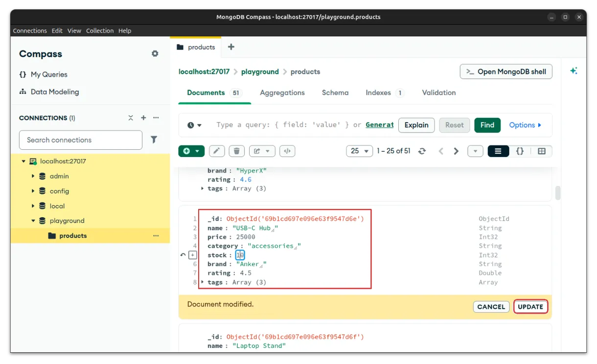Click the pencil Update documents icon
The height and width of the screenshot is (364, 597).
[217, 151]
